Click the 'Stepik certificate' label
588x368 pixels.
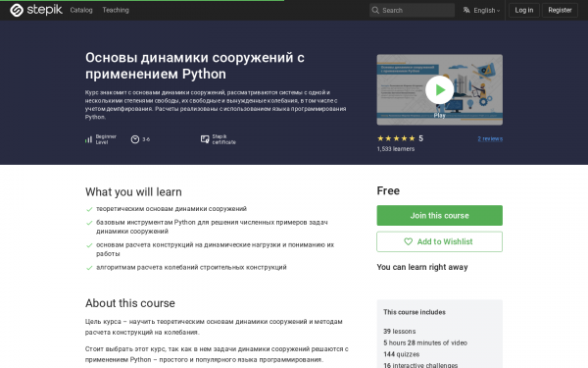(x=223, y=139)
